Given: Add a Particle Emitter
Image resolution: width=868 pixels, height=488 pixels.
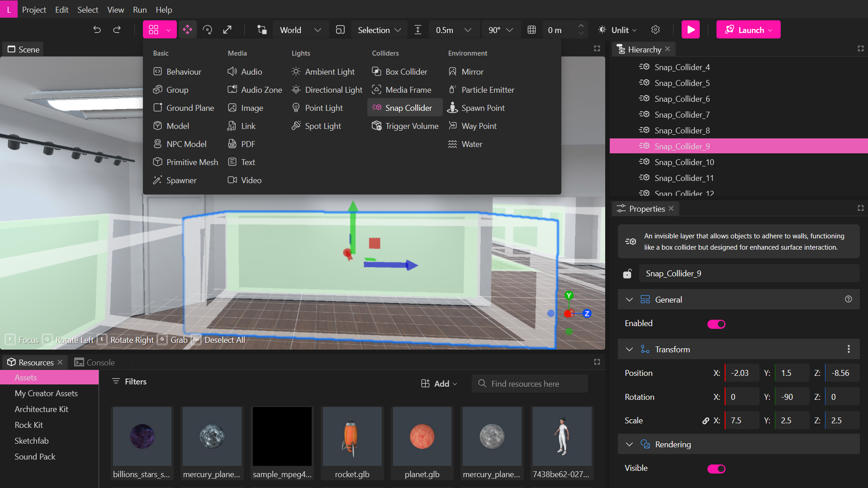Looking at the screenshot, I should pyautogui.click(x=481, y=90).
